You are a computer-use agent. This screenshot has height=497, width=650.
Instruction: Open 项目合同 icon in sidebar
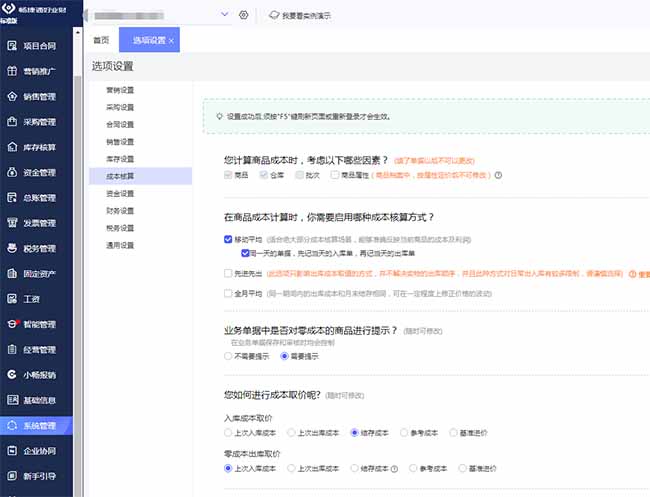coord(11,46)
